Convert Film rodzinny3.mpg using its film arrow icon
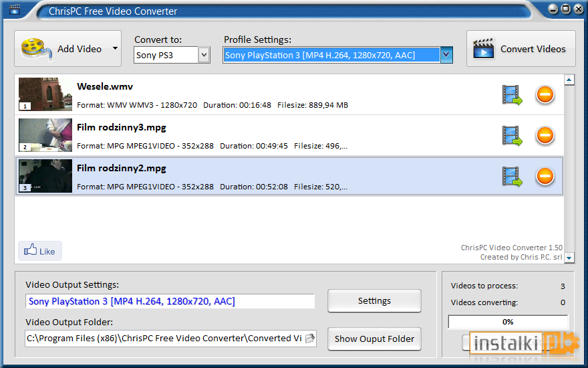The height and width of the screenshot is (368, 588). (x=512, y=136)
